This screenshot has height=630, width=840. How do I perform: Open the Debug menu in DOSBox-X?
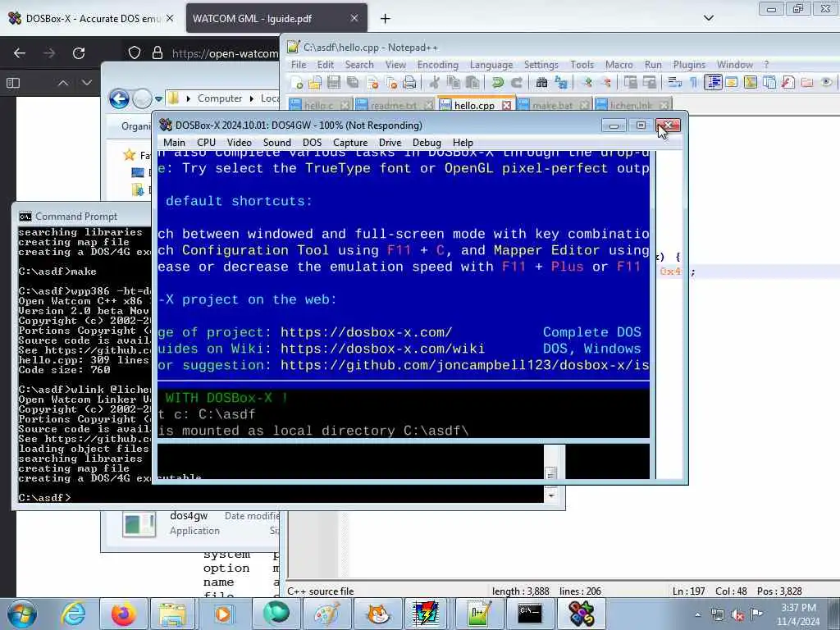tap(427, 143)
